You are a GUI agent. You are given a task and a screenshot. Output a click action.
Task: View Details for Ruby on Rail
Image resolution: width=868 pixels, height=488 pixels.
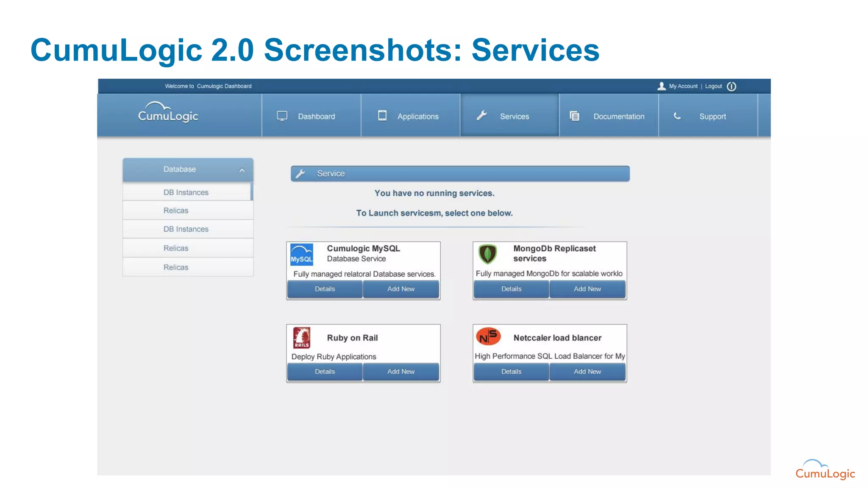point(325,372)
